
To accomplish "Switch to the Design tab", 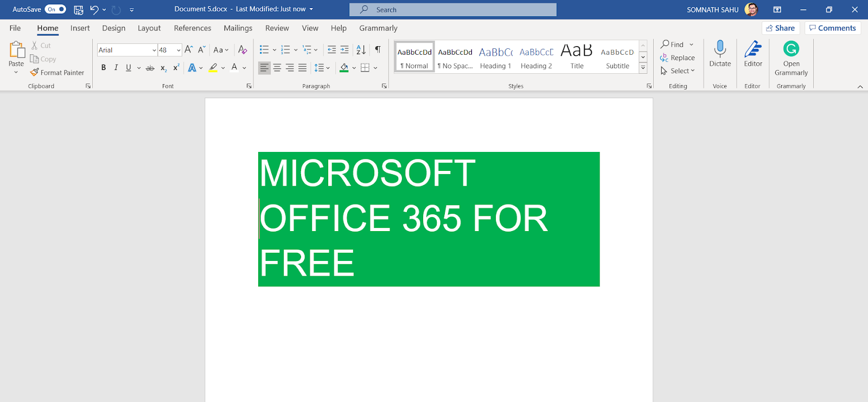I will click(x=113, y=28).
